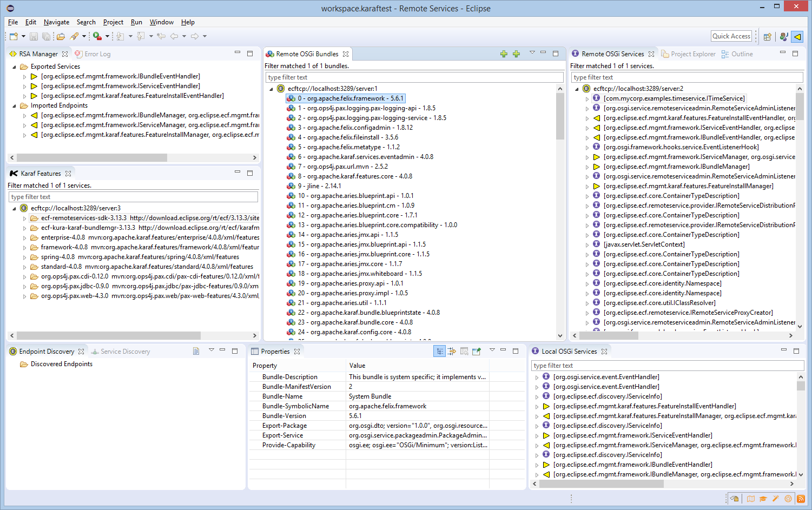
Task: Click Pin to Selection icon in Properties view
Action: [477, 352]
